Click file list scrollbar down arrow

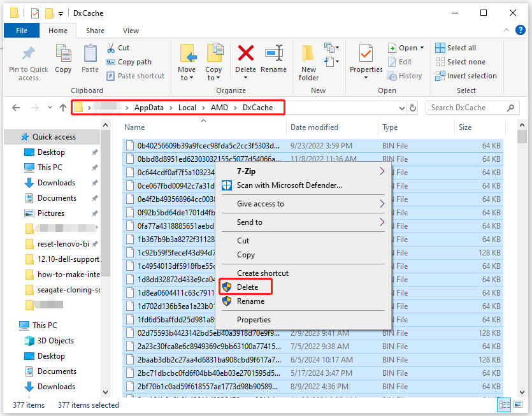[x=522, y=392]
